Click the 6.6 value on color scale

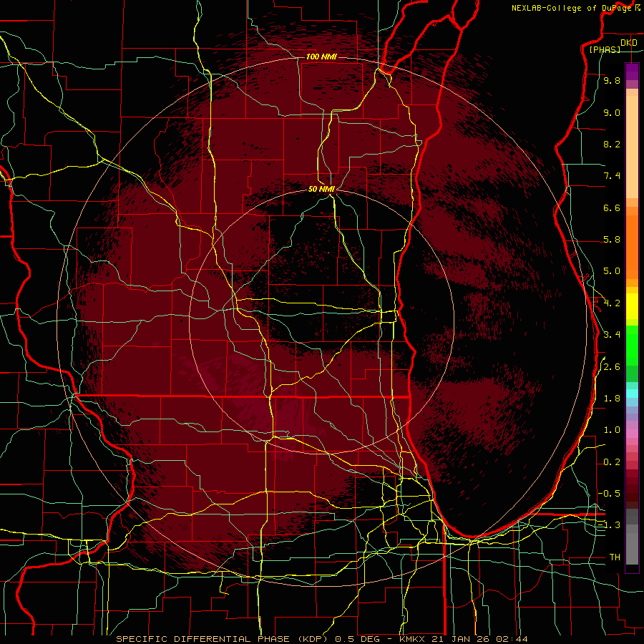pyautogui.click(x=612, y=208)
